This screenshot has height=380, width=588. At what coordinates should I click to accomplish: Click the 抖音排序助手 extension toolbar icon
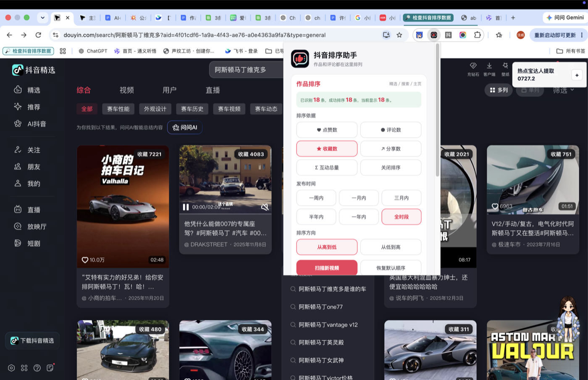pyautogui.click(x=434, y=35)
